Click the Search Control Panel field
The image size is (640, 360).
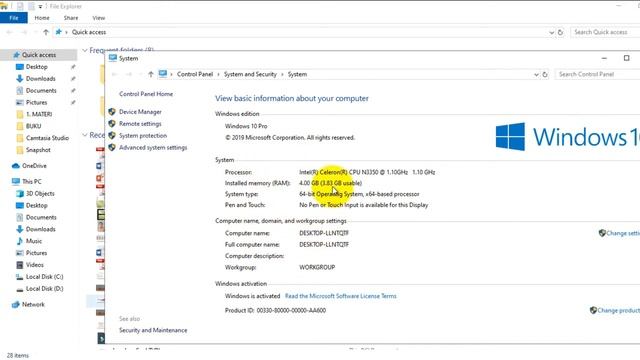(597, 74)
